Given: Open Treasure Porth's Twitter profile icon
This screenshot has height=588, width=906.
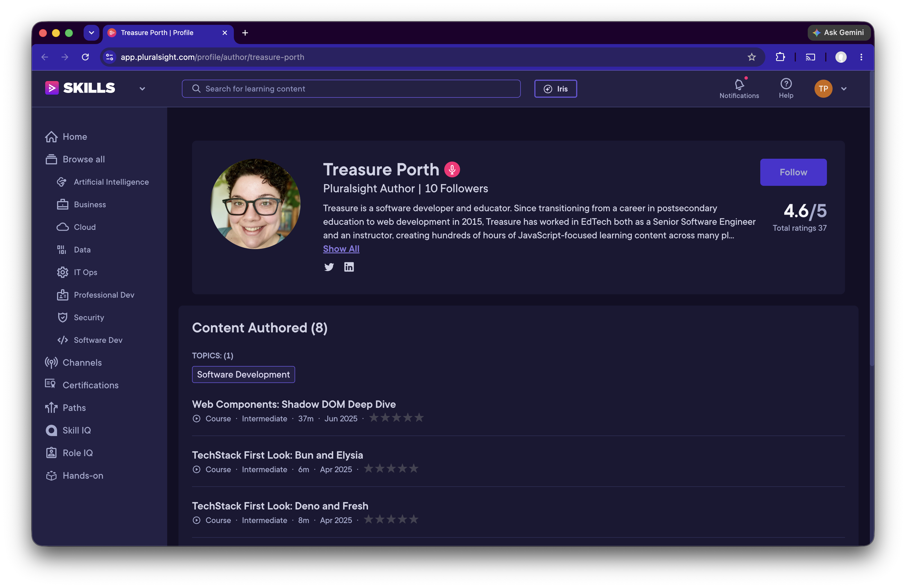Looking at the screenshot, I should pos(329,267).
